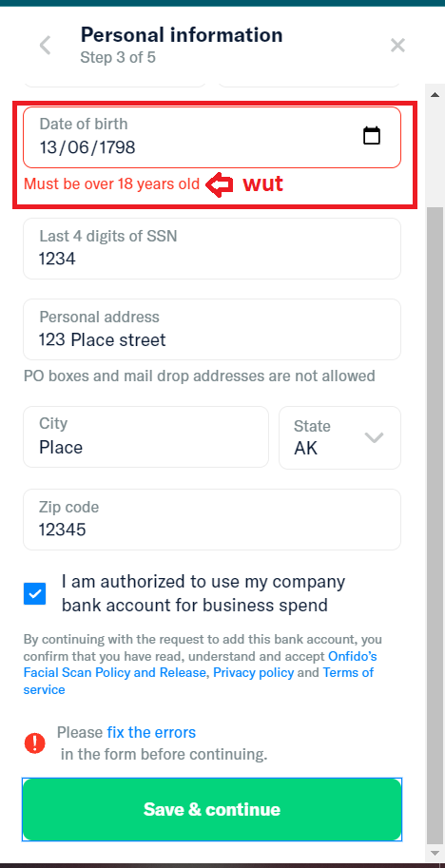Select the Personal address input field
The width and height of the screenshot is (445, 868).
(x=212, y=329)
